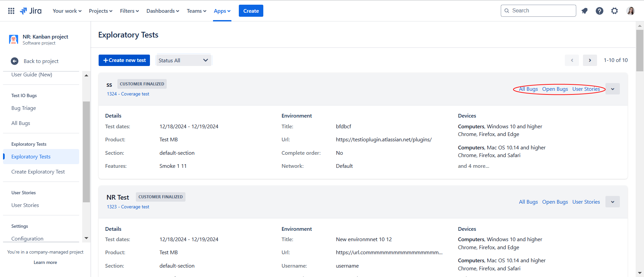Open the settings gear icon
The image size is (644, 277).
[614, 11]
